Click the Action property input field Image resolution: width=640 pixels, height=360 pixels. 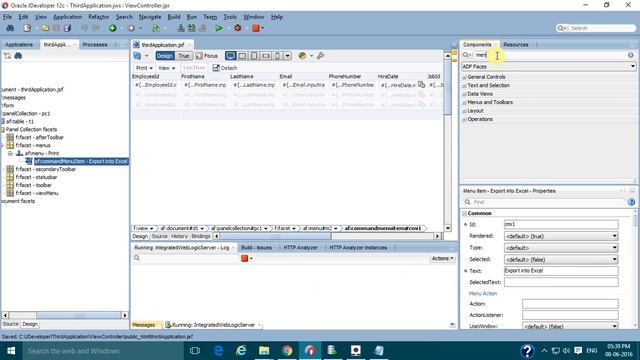tap(570, 304)
